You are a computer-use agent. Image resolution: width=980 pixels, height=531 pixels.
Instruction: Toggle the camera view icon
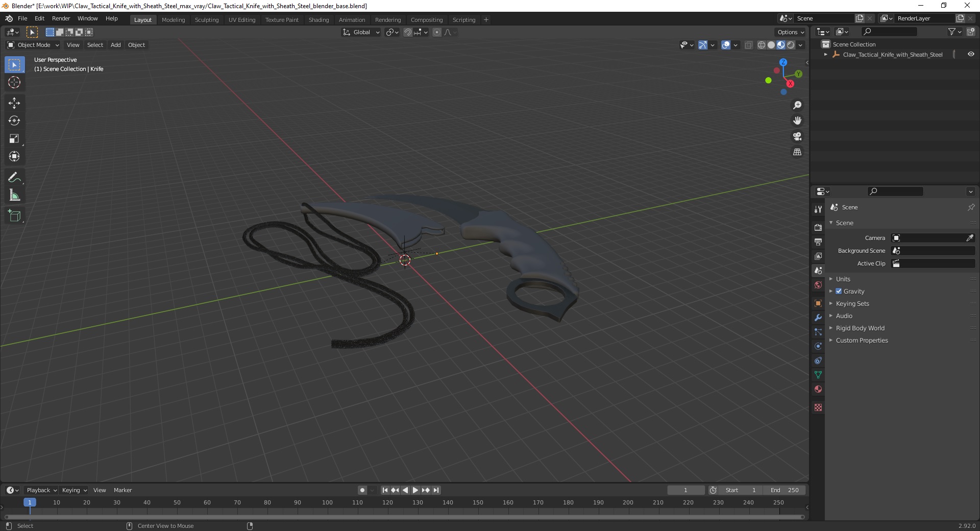pyautogui.click(x=797, y=136)
